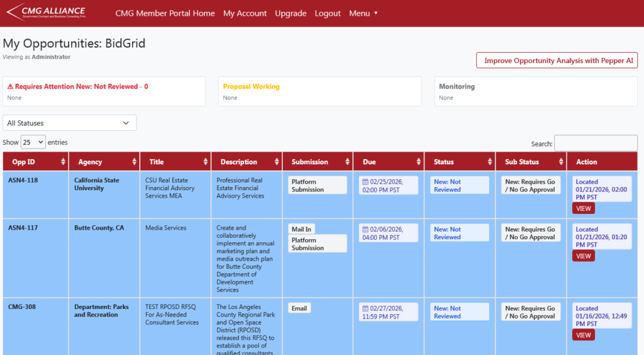Click calendar icon for 02/06/2026 due date
Viewport: 644px width, 355px height.
point(365,230)
